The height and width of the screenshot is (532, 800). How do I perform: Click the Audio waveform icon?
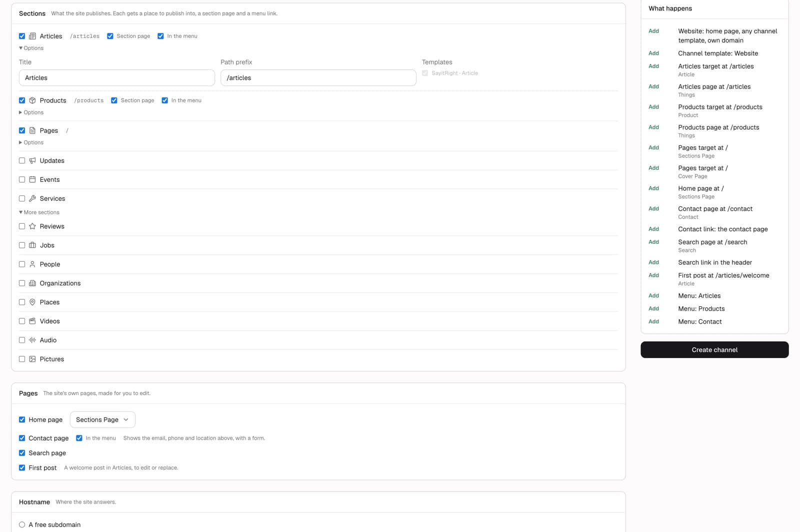tap(32, 340)
